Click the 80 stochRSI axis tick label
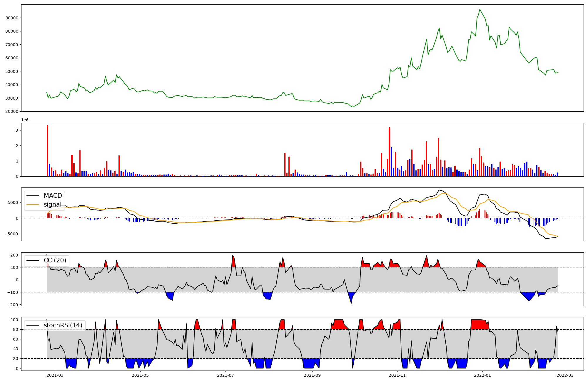588x382 pixels. pos(16,329)
